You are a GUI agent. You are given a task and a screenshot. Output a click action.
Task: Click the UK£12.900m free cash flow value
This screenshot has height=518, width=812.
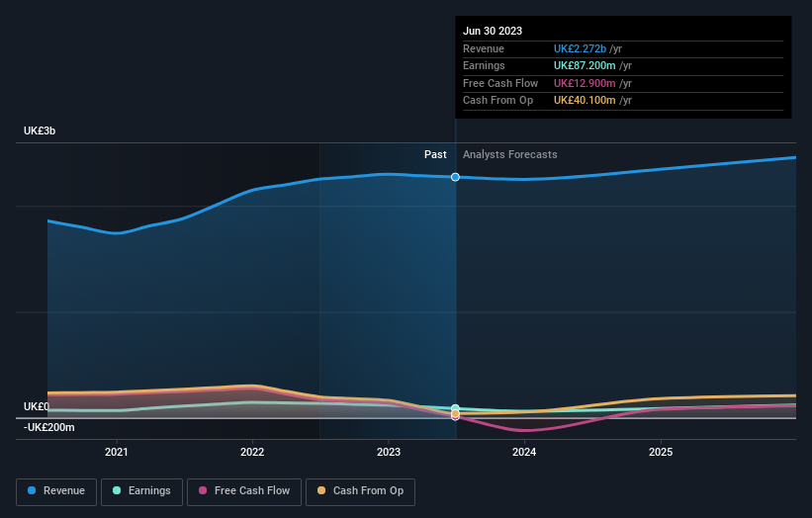click(x=585, y=83)
